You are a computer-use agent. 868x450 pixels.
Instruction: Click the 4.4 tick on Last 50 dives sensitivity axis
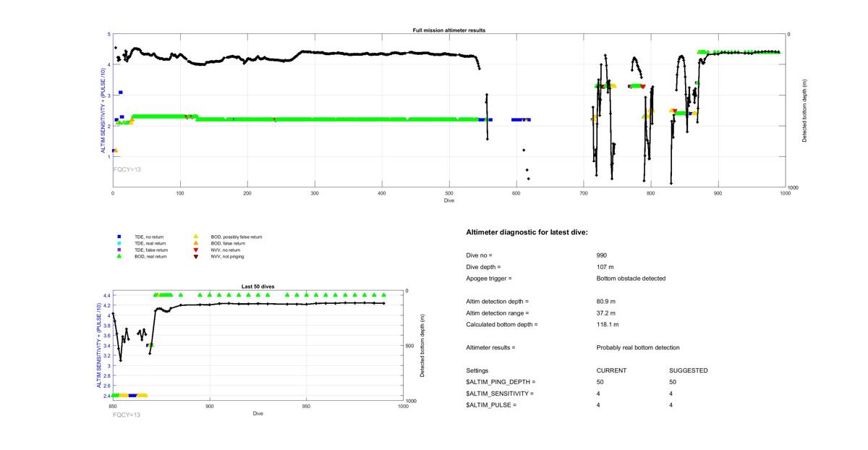click(106, 295)
